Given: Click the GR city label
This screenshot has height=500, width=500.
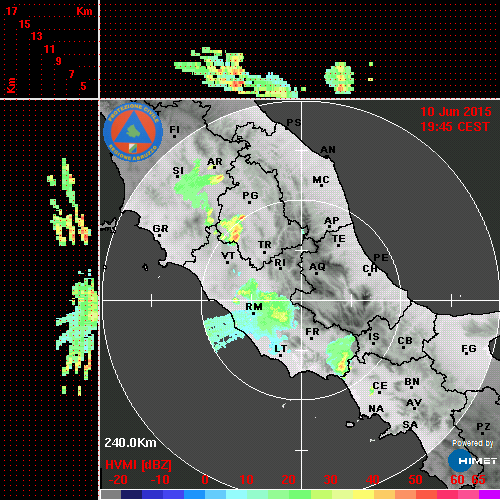Looking at the screenshot, I should click(160, 229).
